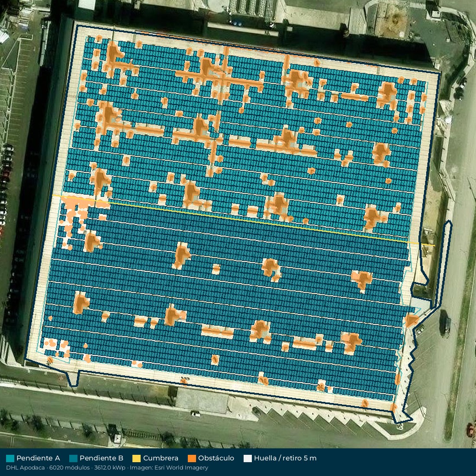
Task: Select the 'Cumbrera' legend label
Action: (161, 458)
